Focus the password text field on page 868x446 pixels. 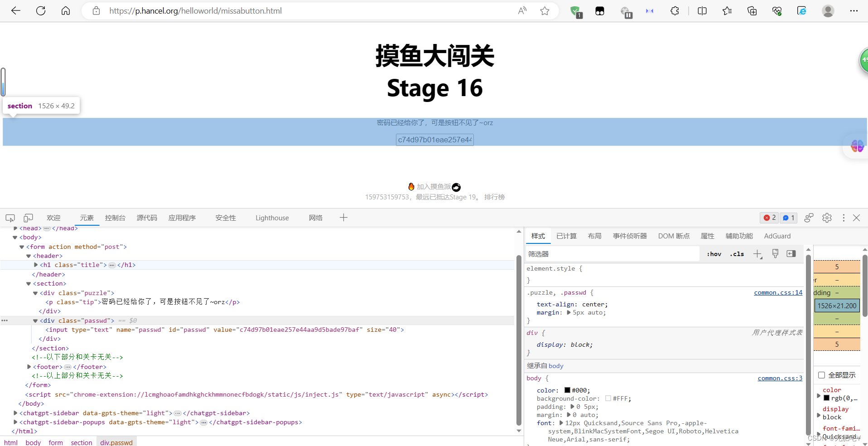click(435, 140)
